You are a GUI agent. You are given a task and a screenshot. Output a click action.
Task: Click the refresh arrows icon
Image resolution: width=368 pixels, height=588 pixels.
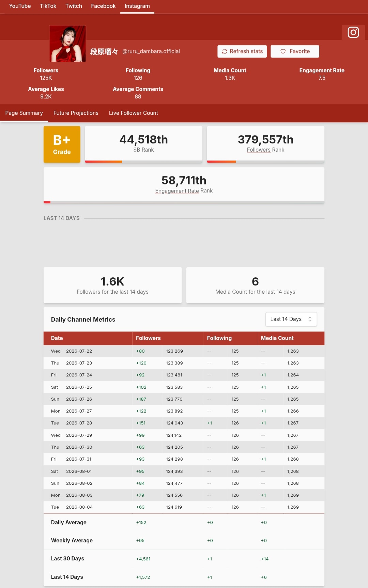pos(225,51)
